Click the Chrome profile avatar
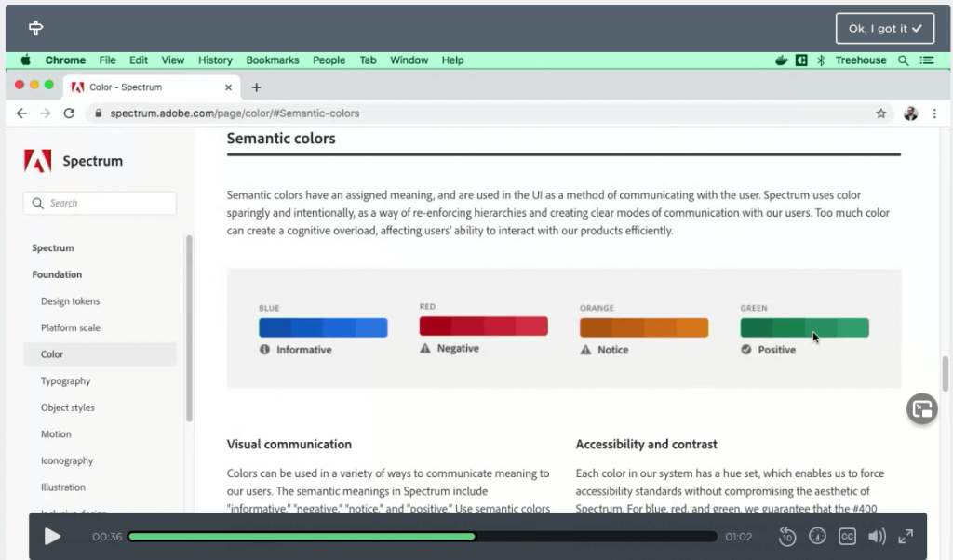The height and width of the screenshot is (560, 953). (x=910, y=113)
